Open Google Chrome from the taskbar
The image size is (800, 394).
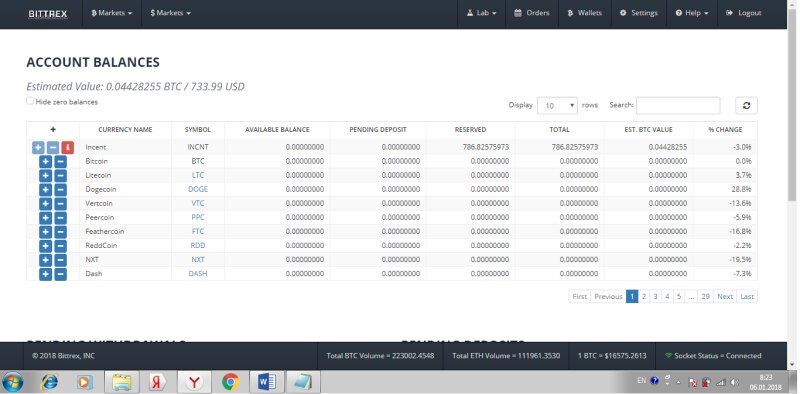coord(231,381)
